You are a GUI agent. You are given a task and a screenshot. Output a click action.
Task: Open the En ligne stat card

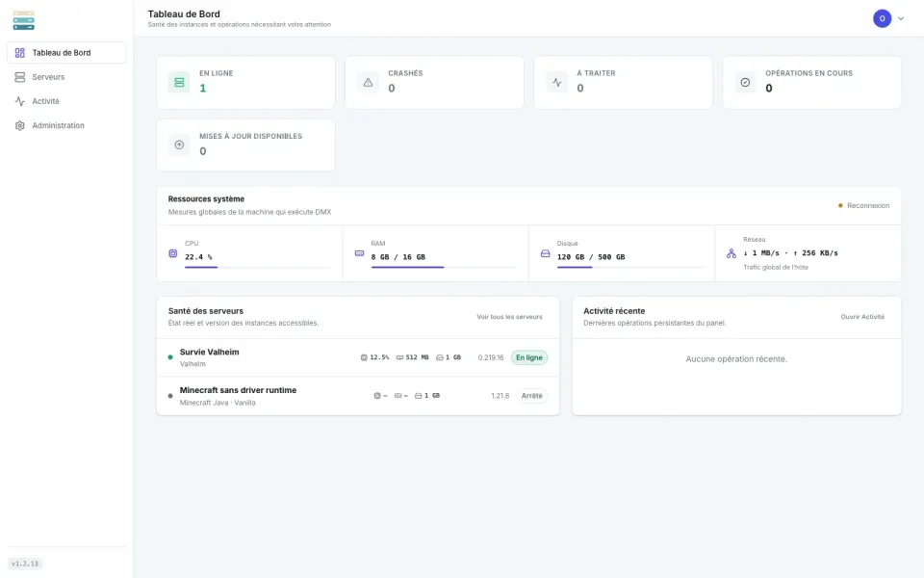pos(245,82)
